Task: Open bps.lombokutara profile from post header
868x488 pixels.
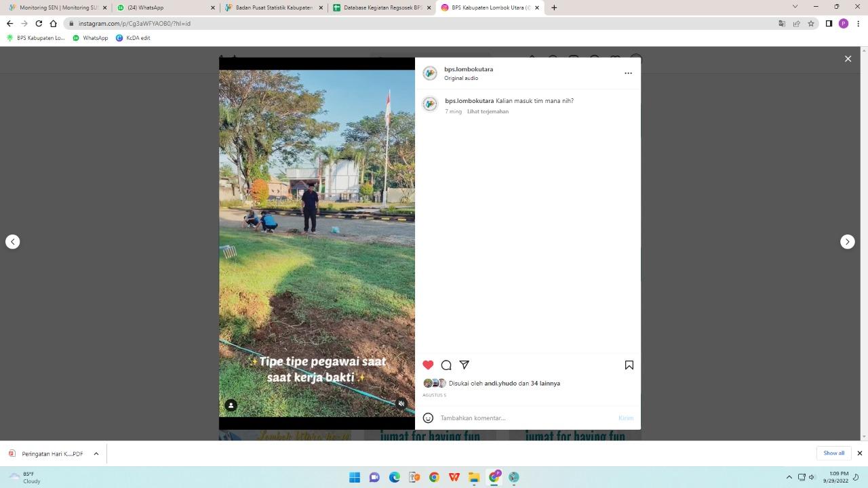Action: (x=469, y=69)
